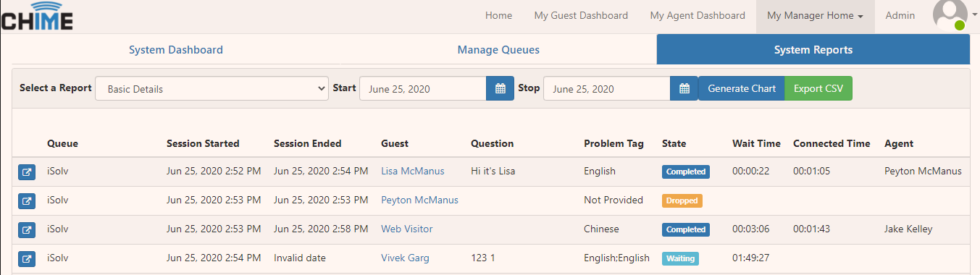Open the user avatar profile menu
Screen dimensions: 980x275
[x=950, y=16]
